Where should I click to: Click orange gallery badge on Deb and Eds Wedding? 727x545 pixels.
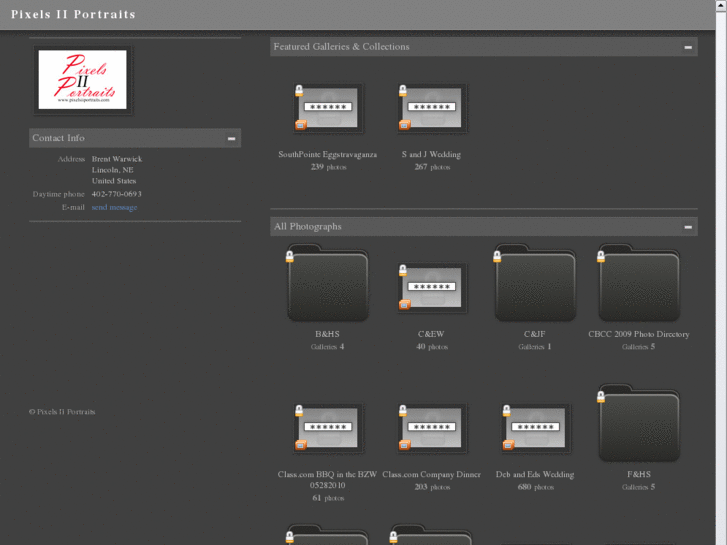pos(509,445)
